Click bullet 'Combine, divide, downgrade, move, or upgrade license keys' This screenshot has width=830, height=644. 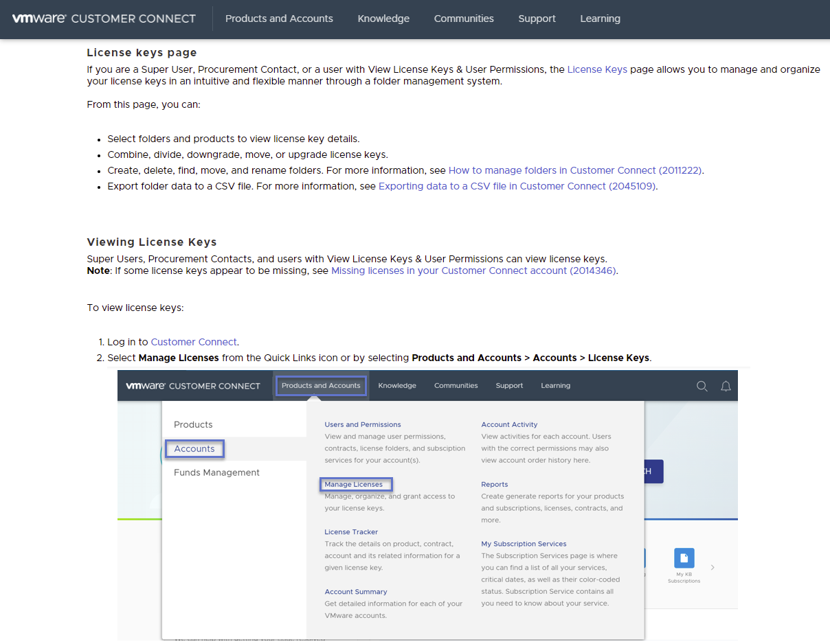[247, 154]
